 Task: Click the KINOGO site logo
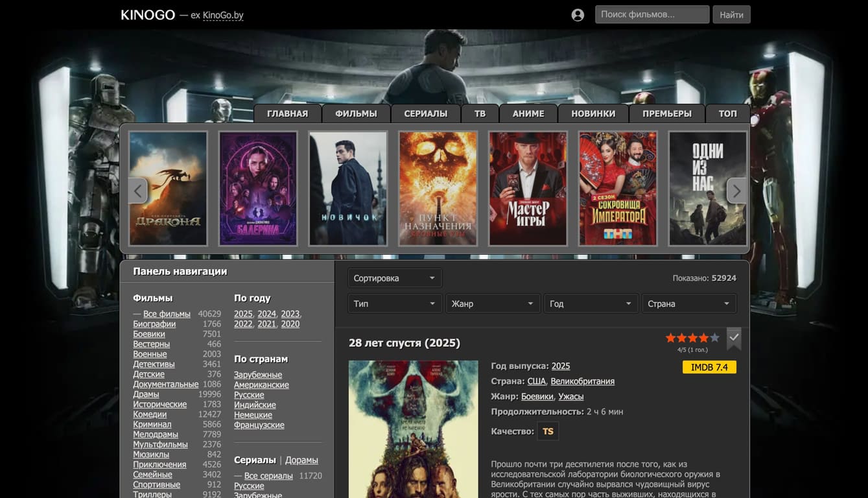(x=148, y=15)
